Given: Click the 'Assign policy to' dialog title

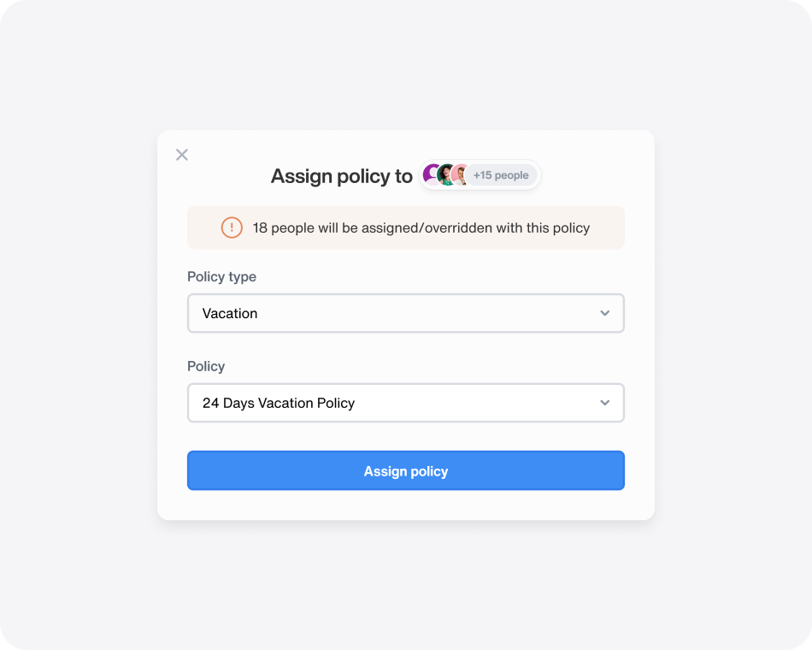Looking at the screenshot, I should pos(342,176).
